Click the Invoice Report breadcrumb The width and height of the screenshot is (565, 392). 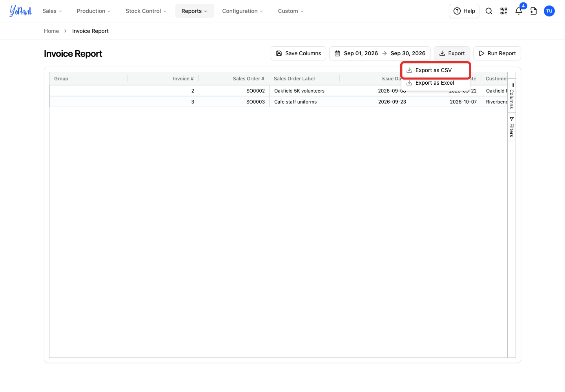(90, 31)
